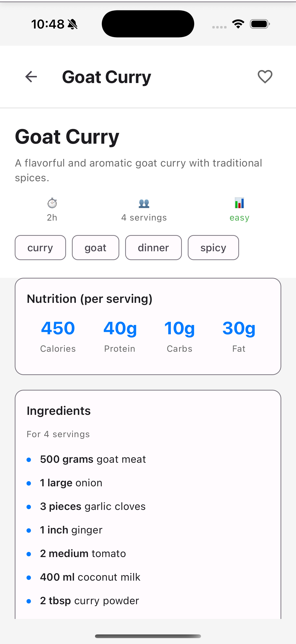Tap the 450 Calories value

click(x=58, y=328)
